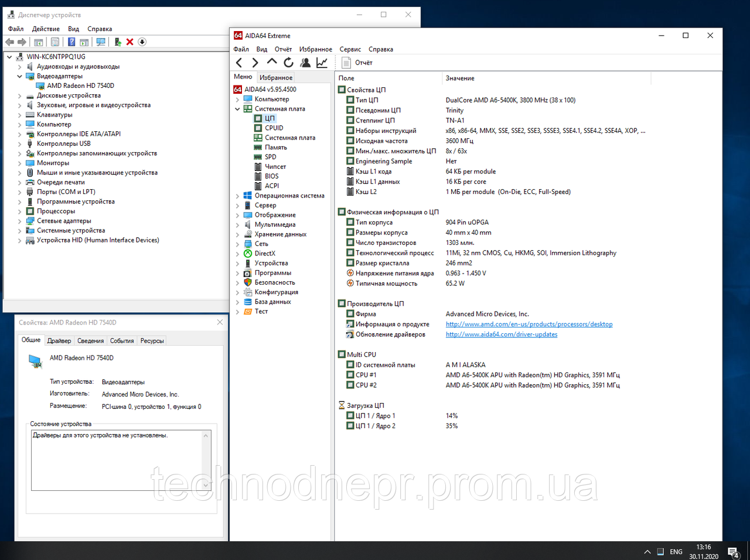750x560 pixels.
Task: Expand Сетевые адаптеры in Device Manager
Action: pyautogui.click(x=19, y=221)
